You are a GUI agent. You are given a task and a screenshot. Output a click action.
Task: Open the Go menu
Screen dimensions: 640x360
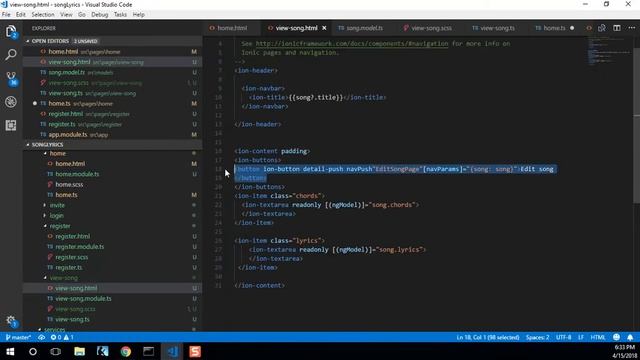[82, 14]
